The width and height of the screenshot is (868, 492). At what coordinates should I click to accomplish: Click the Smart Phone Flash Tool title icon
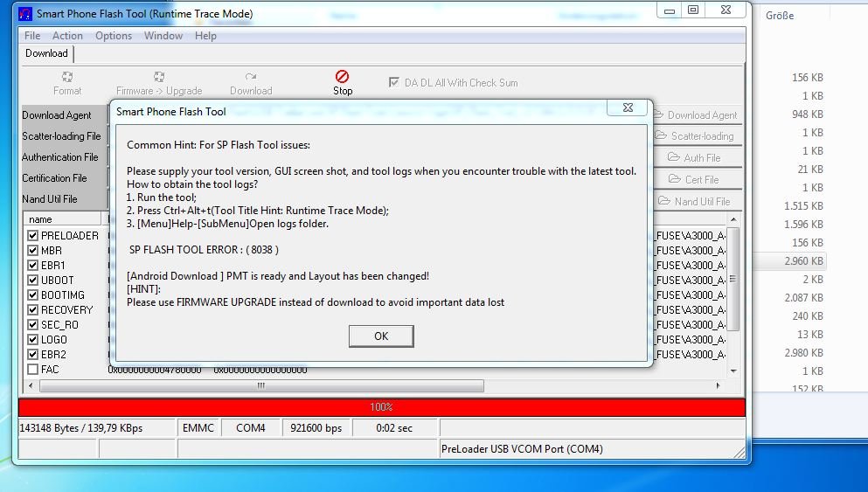(25, 13)
